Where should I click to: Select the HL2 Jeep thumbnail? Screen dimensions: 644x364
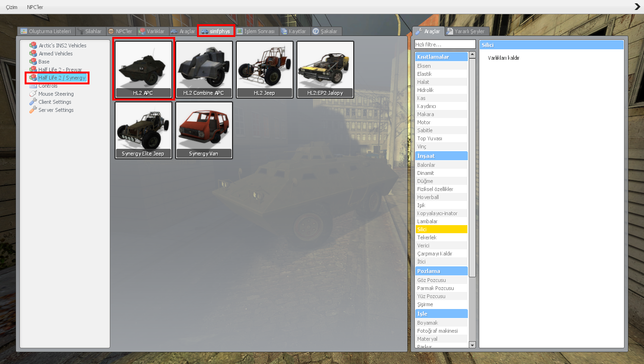pos(265,70)
